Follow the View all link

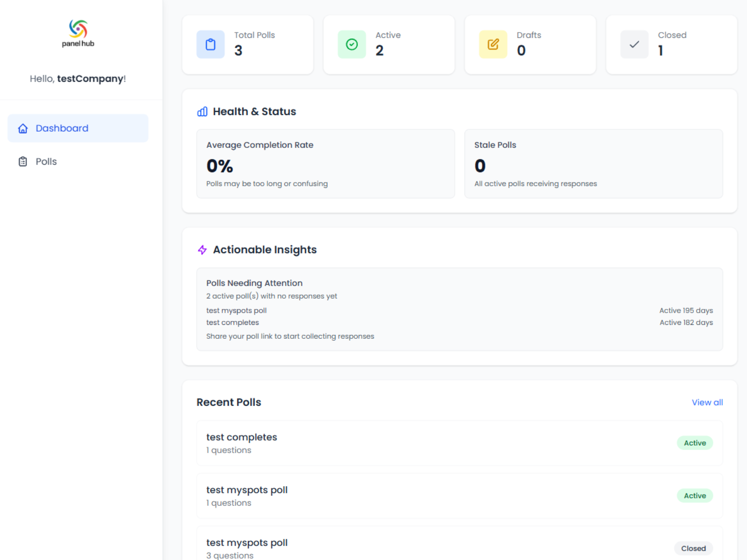(707, 402)
